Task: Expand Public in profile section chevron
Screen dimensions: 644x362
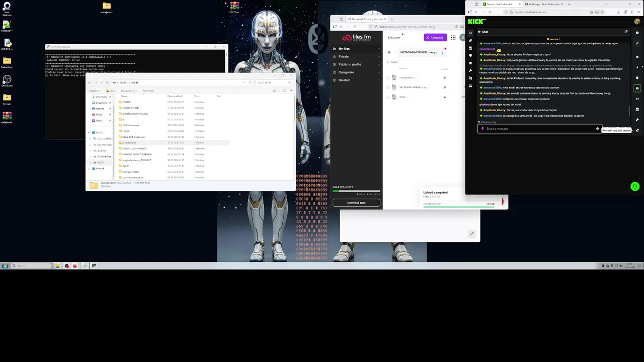Action: tap(378, 64)
